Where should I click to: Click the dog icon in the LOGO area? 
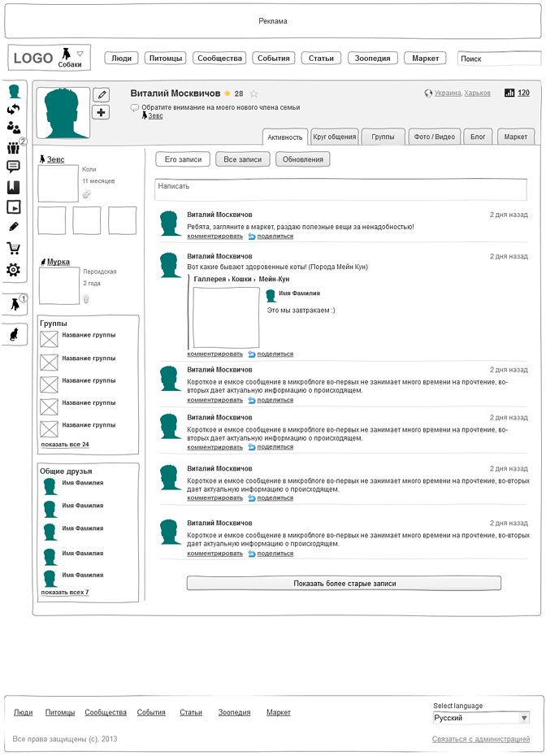pos(66,53)
